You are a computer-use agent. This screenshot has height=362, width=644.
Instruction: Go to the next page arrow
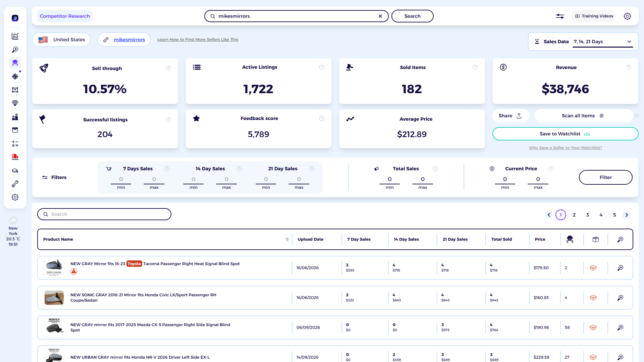[627, 215]
